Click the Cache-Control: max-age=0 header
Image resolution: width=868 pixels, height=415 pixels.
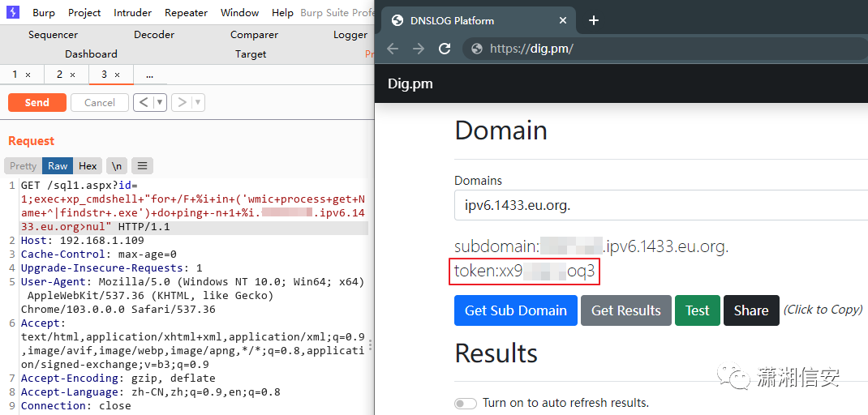[98, 255]
